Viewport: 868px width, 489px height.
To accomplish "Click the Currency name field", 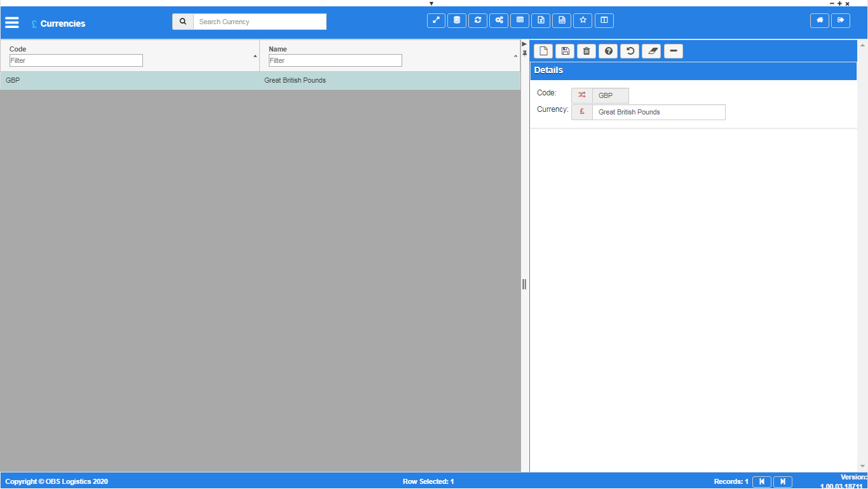I will [659, 112].
